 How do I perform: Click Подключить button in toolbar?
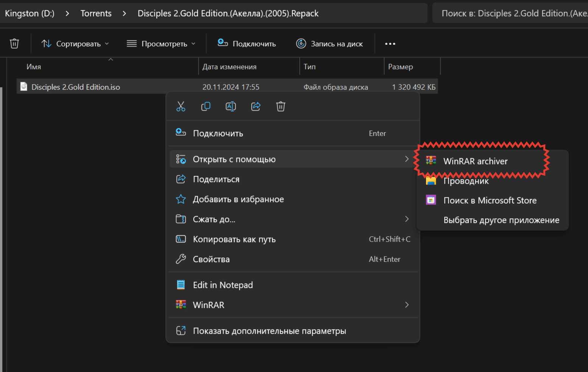[247, 44]
